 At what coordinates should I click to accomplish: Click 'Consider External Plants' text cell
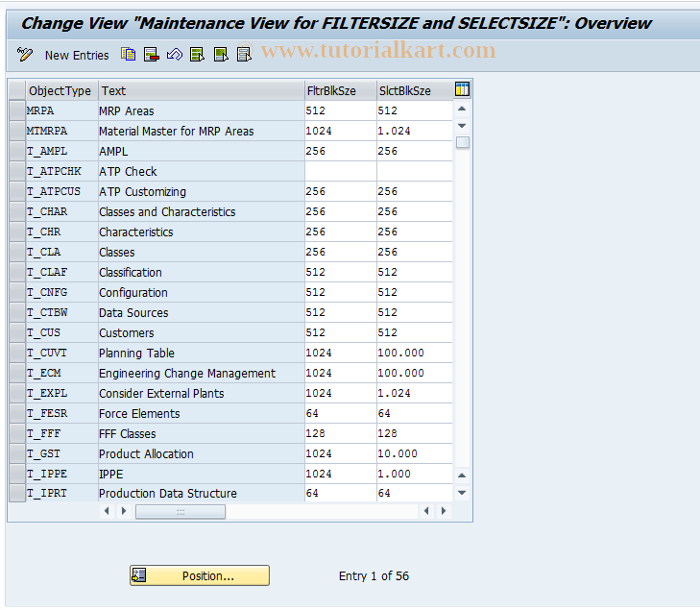click(x=202, y=393)
